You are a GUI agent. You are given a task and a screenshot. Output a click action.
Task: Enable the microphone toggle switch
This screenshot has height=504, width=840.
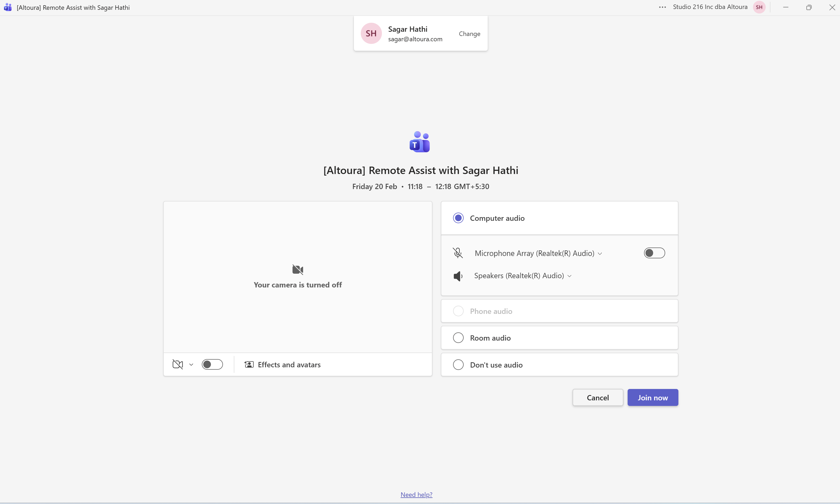[x=654, y=253]
